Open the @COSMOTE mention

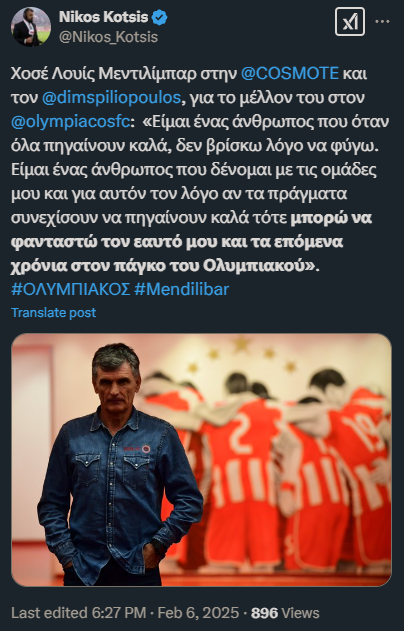[x=290, y=73]
